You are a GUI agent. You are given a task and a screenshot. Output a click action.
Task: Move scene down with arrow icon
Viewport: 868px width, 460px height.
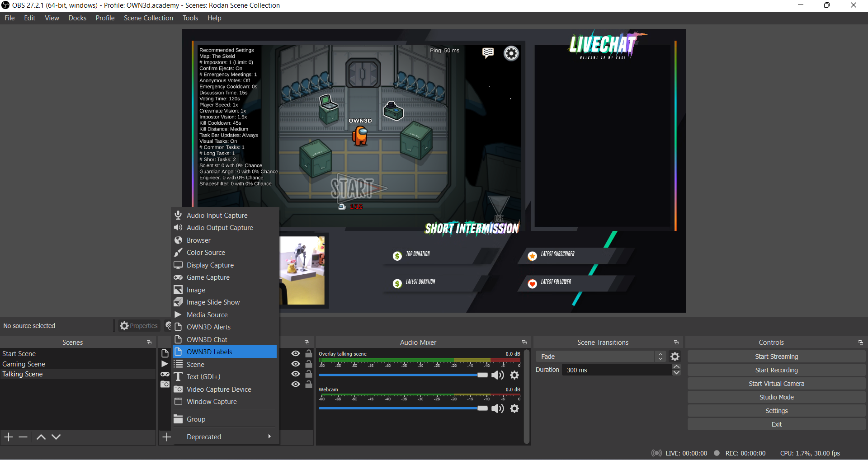56,437
